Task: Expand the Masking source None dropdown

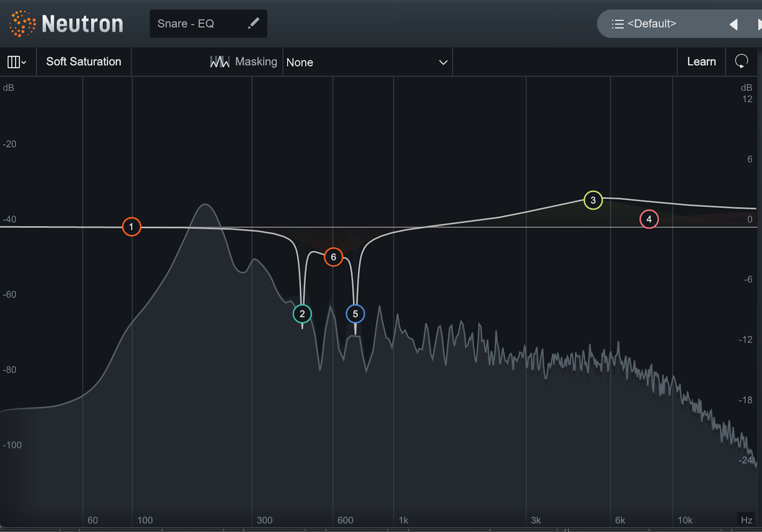Action: pos(367,62)
